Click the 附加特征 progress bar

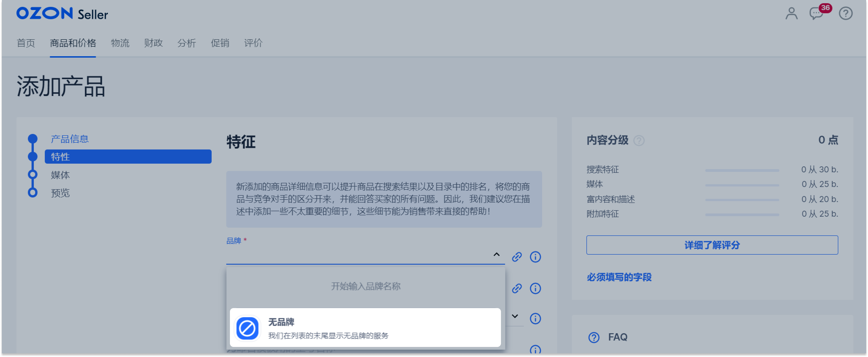[742, 215]
